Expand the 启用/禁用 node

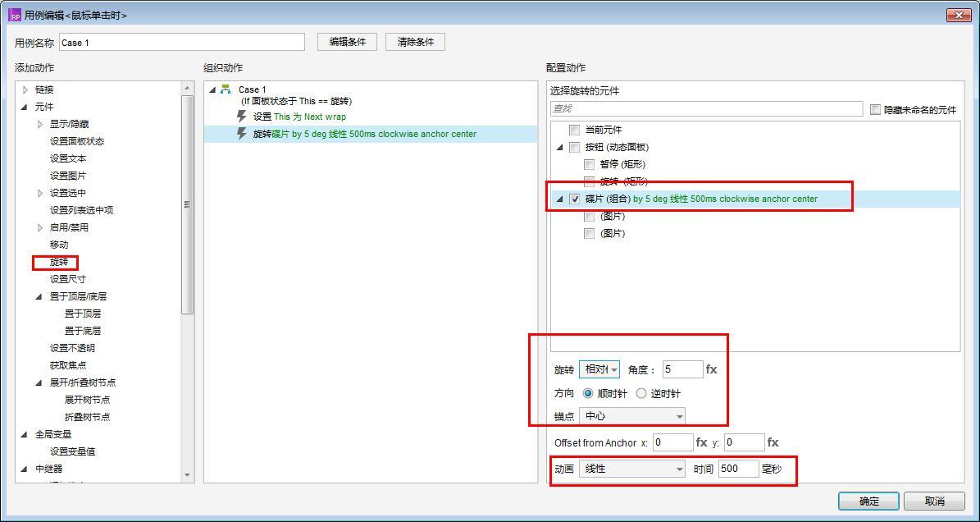coord(41,227)
